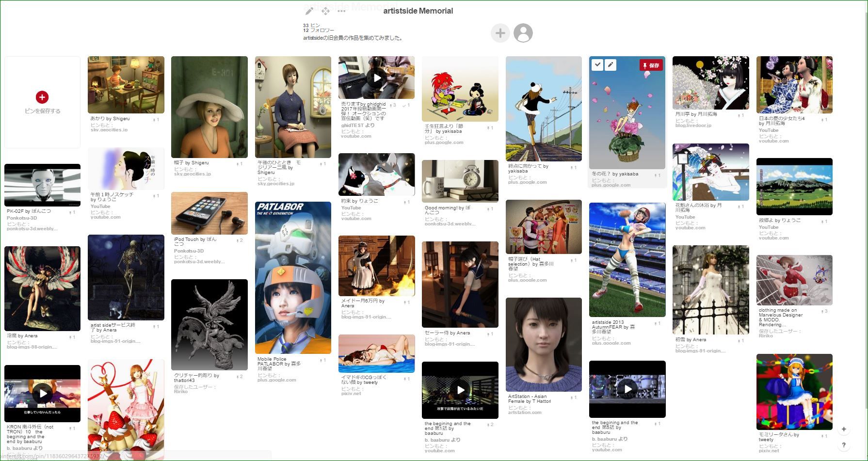Play the 売ります by ghidghid video
Screen dimensions: 868x461
(x=377, y=78)
